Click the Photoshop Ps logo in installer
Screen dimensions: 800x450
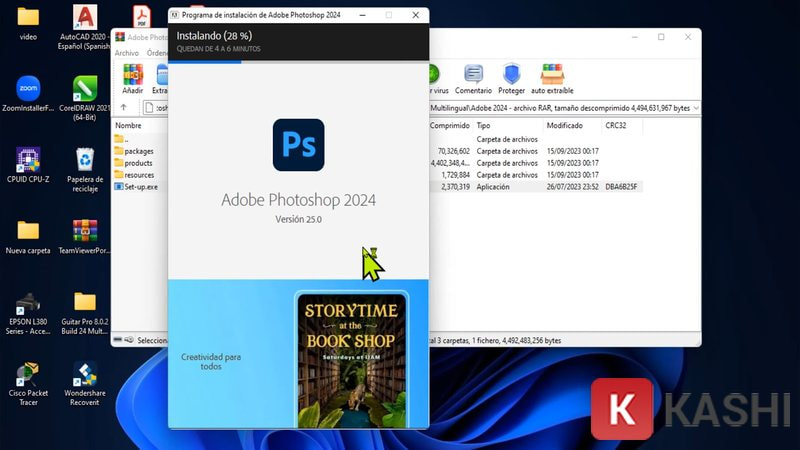point(298,145)
